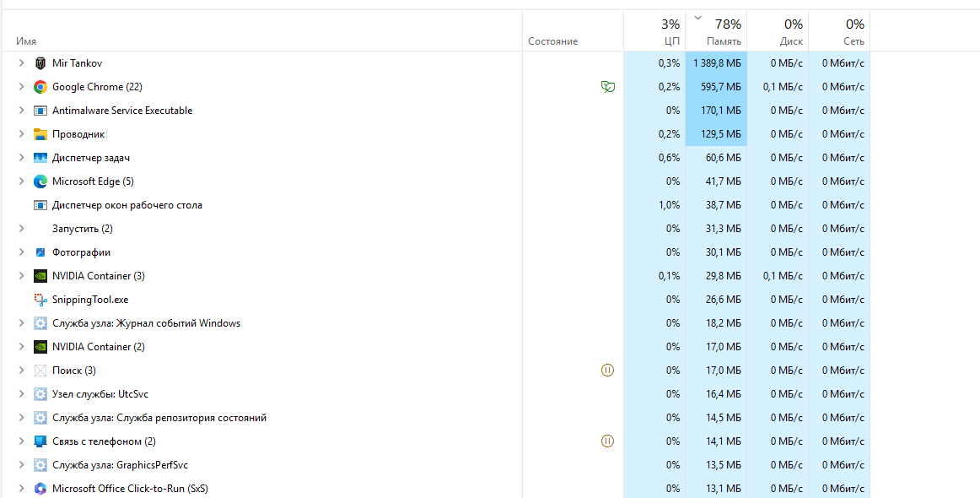The height and width of the screenshot is (498, 980).
Task: Expand the Google Chrome (22) process group
Action: click(22, 87)
